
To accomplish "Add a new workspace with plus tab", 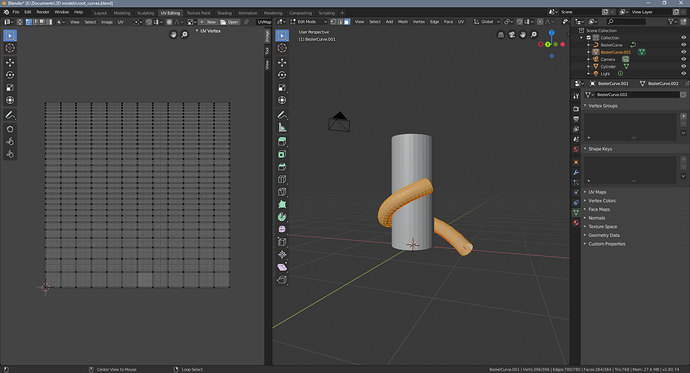I will tap(342, 13).
